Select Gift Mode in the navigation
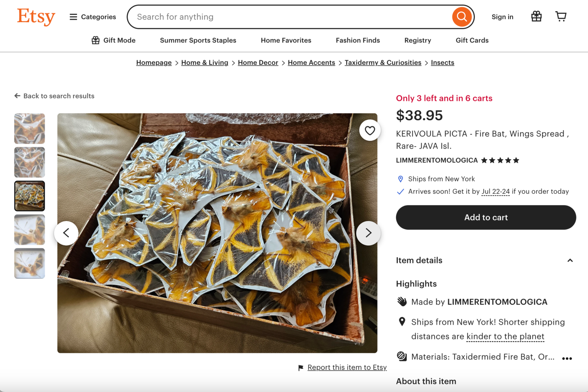This screenshot has width=588, height=392. 113,40
